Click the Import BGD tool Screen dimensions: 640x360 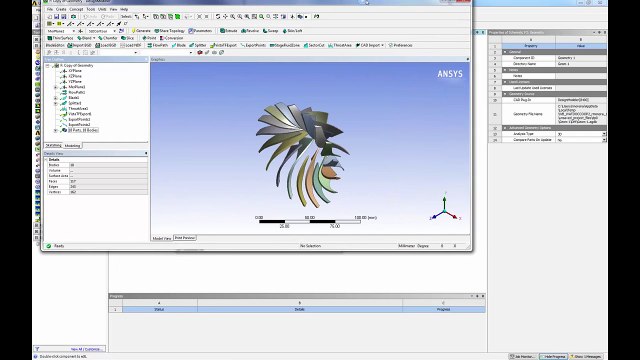point(80,45)
